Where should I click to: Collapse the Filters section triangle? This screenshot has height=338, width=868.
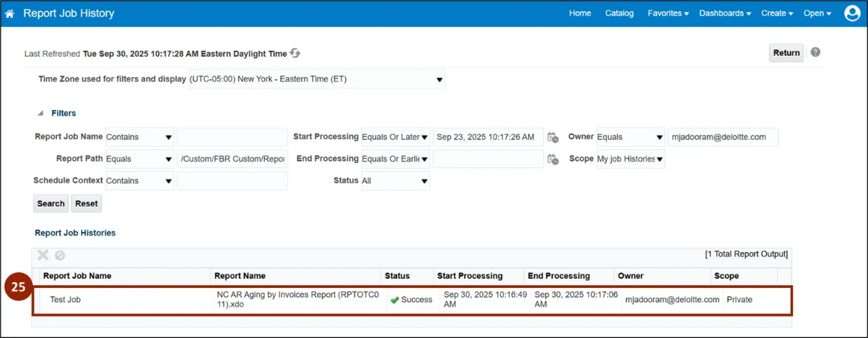(40, 114)
